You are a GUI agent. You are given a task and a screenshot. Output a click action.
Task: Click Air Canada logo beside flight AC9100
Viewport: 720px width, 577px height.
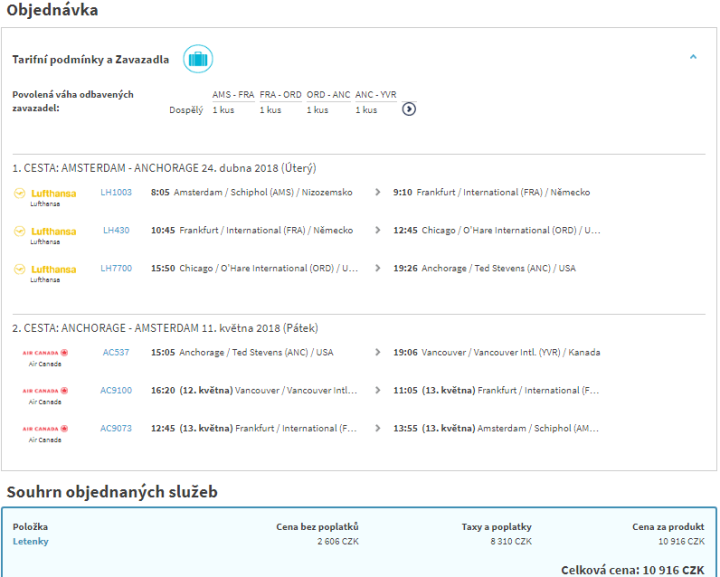point(45,391)
